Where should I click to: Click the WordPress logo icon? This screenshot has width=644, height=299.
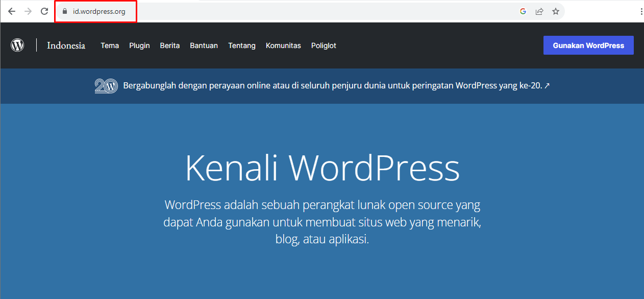pos(17,45)
